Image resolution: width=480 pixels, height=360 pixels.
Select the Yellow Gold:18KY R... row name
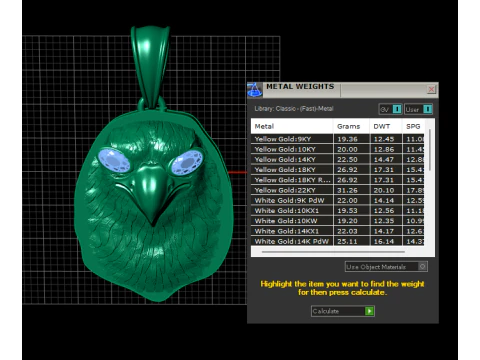pos(292,180)
